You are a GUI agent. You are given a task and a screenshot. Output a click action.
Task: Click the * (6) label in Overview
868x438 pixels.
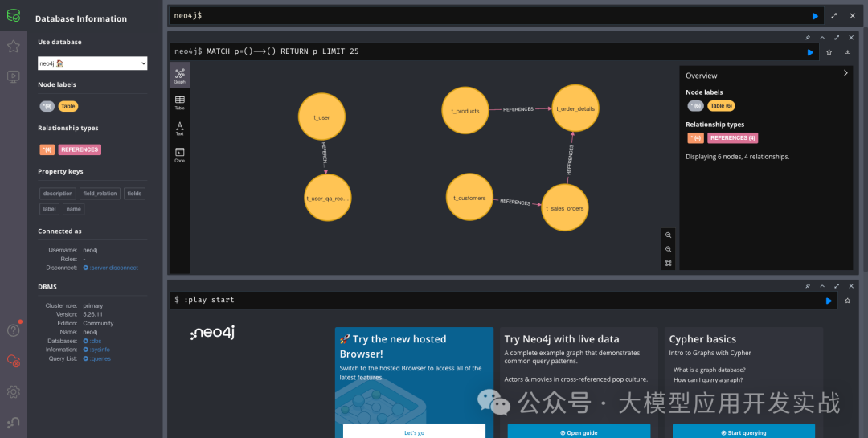(x=696, y=106)
